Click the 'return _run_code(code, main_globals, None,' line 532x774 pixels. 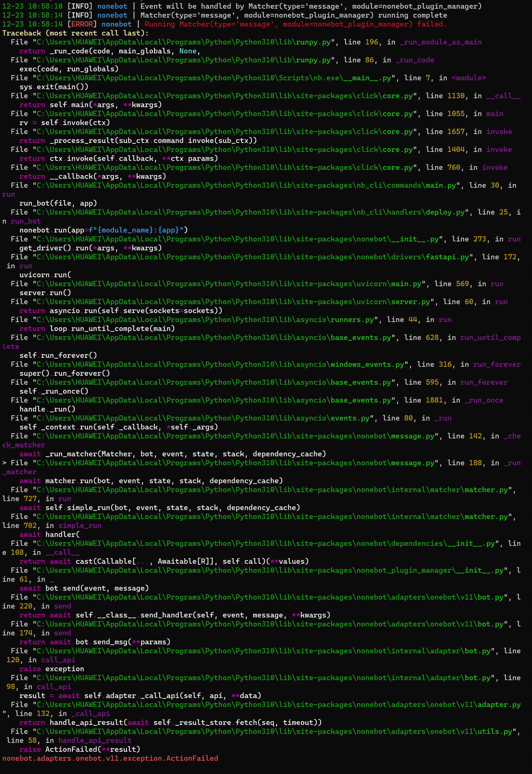pos(110,51)
